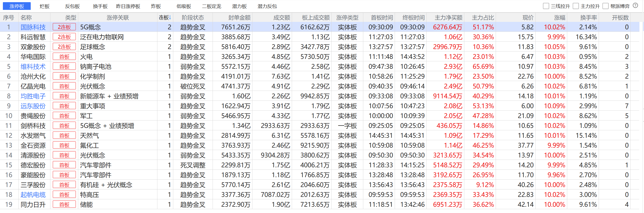Sort by the 连板 column header
The height and width of the screenshot is (213, 644).
(165, 18)
